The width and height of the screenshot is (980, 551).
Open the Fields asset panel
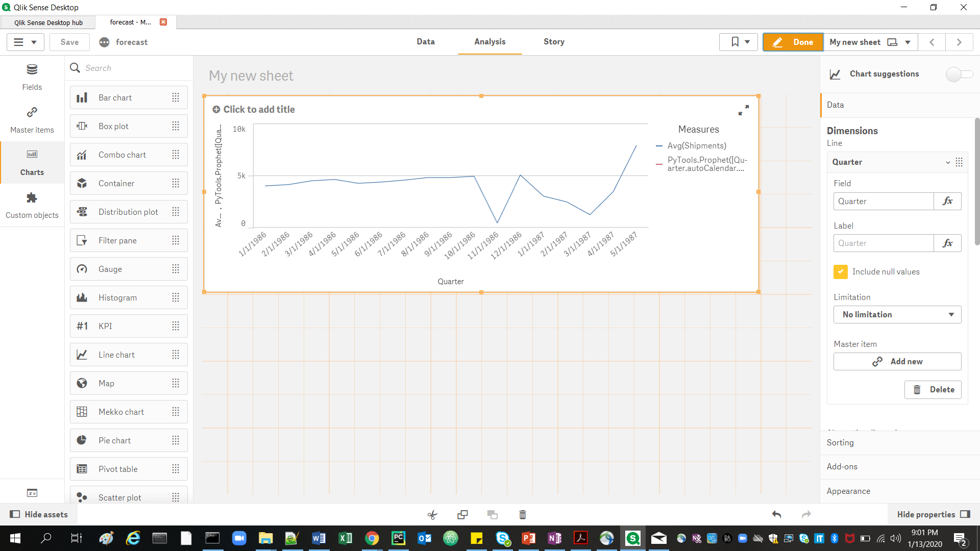(x=32, y=77)
